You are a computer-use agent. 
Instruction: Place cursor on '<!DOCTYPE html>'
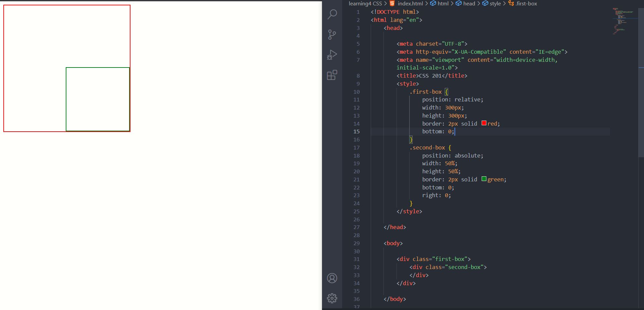click(395, 12)
